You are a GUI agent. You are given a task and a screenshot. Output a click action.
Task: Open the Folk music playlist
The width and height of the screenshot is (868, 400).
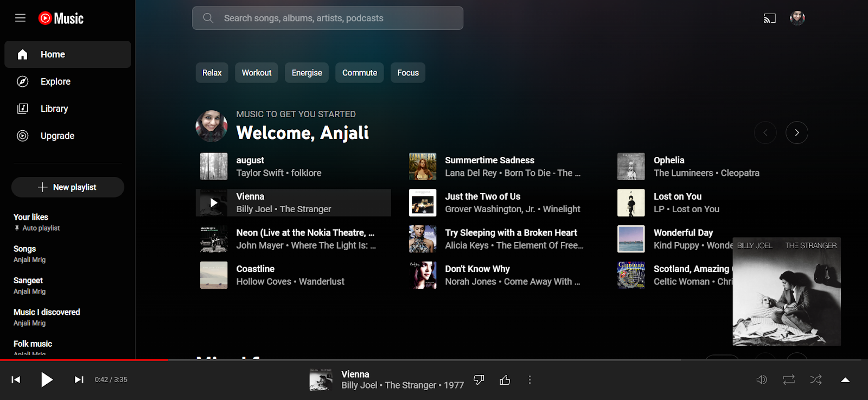pos(67,347)
